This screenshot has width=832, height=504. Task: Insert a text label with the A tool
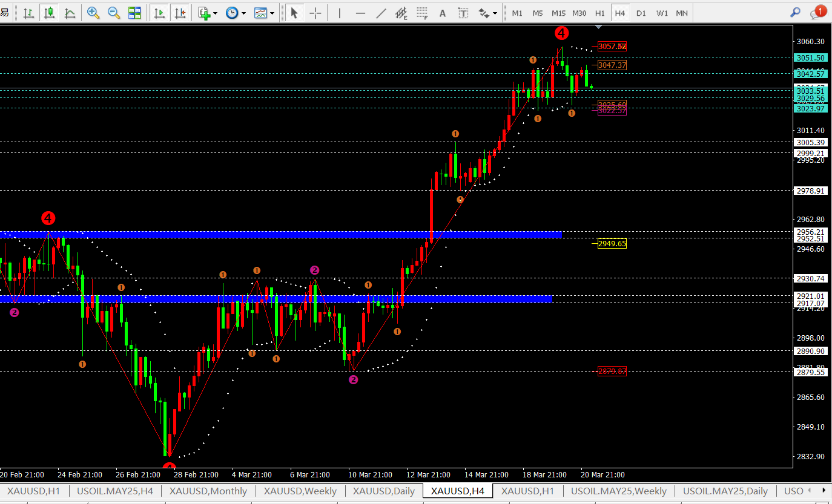[x=443, y=13]
